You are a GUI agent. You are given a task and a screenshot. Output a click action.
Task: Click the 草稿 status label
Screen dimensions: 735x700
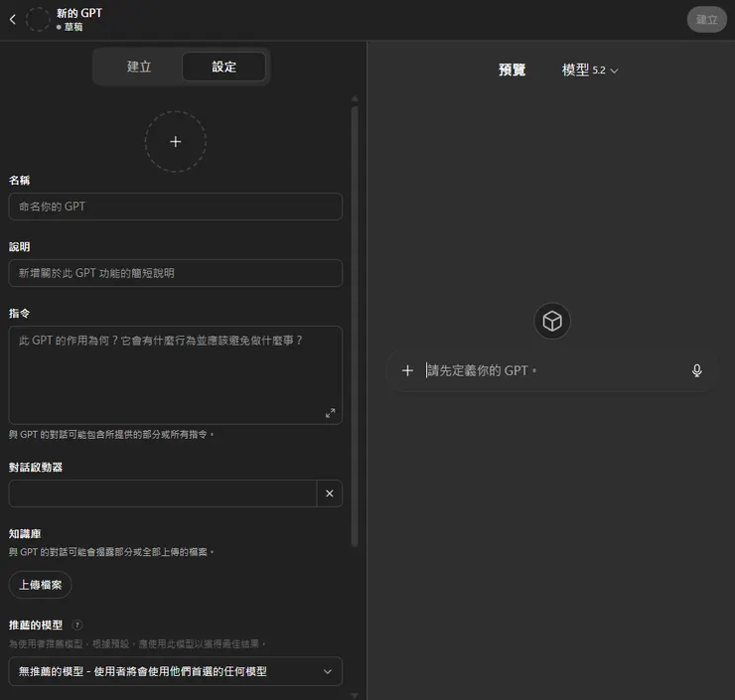click(x=73, y=27)
